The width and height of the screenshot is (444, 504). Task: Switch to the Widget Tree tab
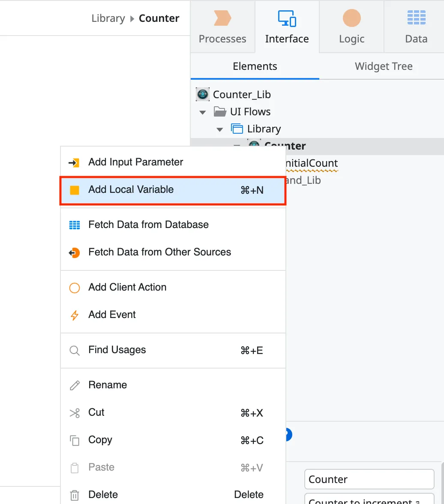(x=384, y=66)
